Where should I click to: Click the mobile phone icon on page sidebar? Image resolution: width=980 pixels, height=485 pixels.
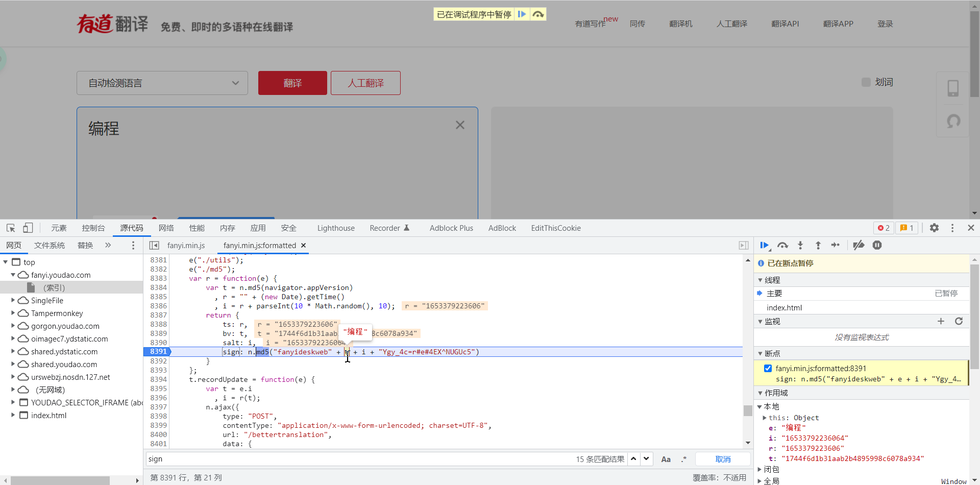tap(953, 88)
